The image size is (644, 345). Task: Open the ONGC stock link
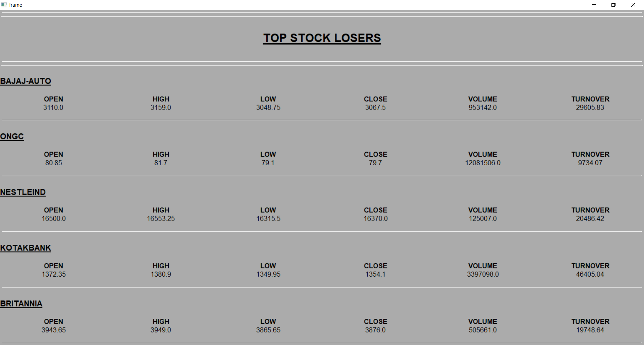click(12, 136)
